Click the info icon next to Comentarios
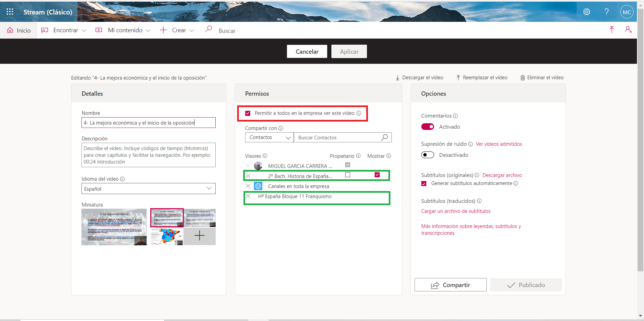 455,116
